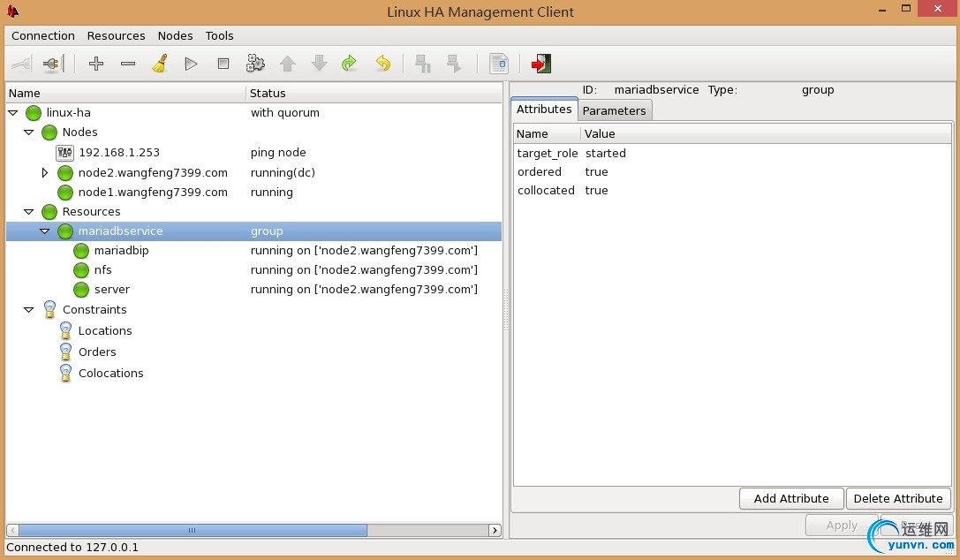The image size is (960, 560).
Task: Click the disconnect plug toolbar icon
Action: 53,64
